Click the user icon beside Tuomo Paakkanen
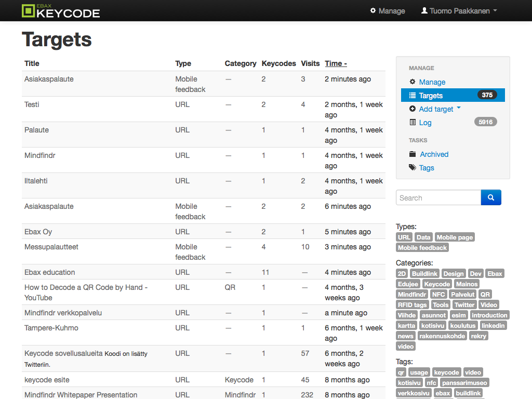Viewport: 532px width, 399px height. click(x=424, y=10)
